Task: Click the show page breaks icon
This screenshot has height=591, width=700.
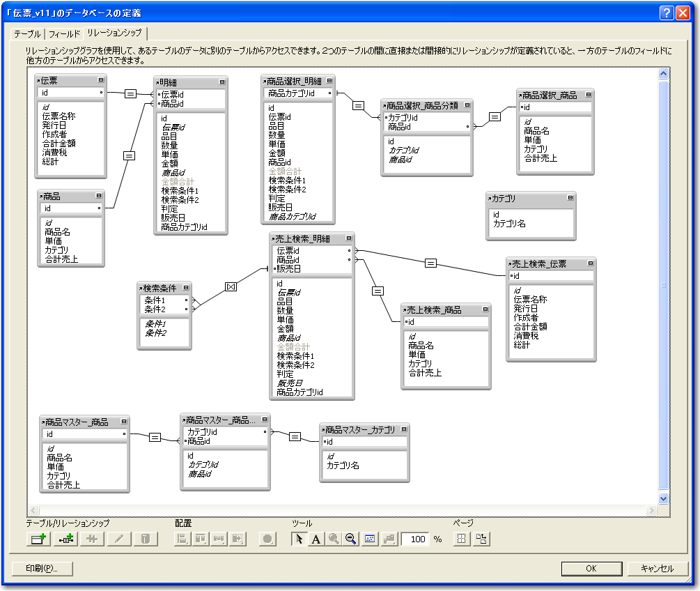Action: [x=461, y=539]
